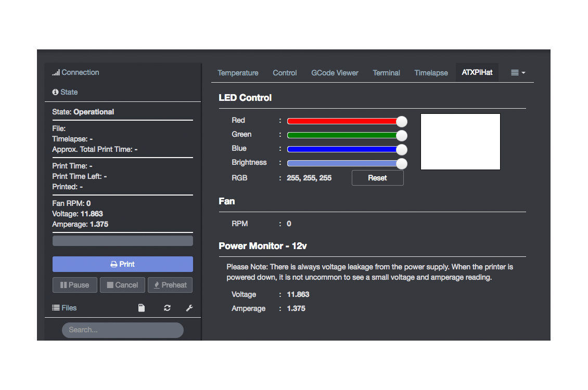Click the Red LED slider handle
Screen dimensions: 588x390
click(401, 121)
